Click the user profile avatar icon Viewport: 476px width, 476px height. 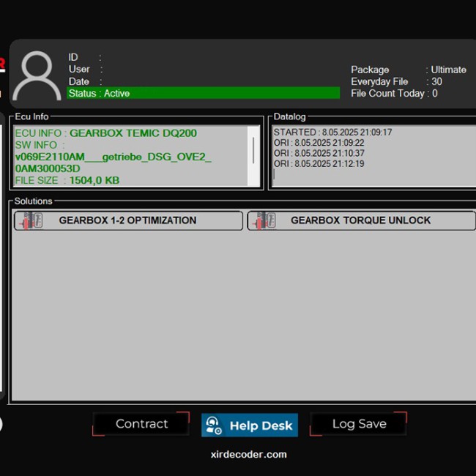tap(37, 75)
